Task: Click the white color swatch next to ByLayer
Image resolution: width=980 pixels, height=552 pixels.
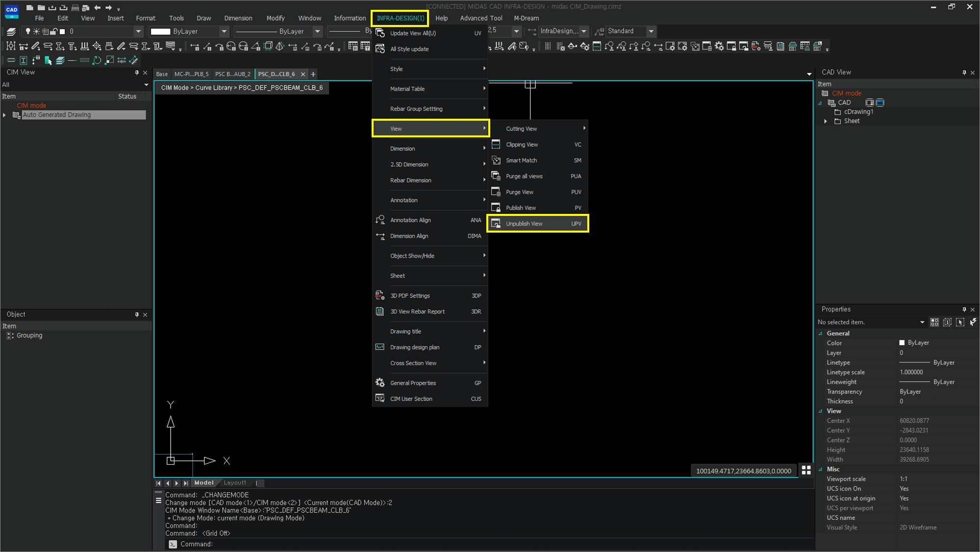Action: [x=160, y=31]
